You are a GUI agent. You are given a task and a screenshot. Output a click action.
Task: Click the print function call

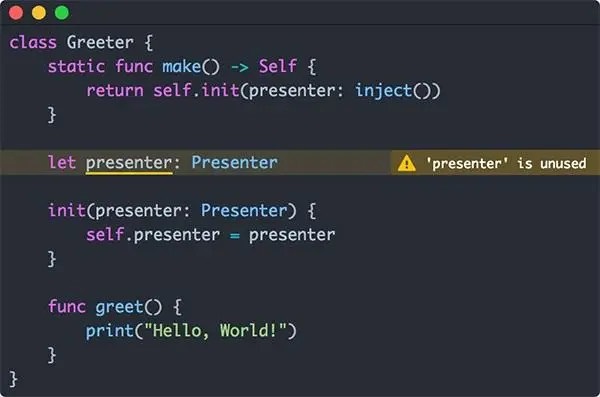click(x=109, y=331)
